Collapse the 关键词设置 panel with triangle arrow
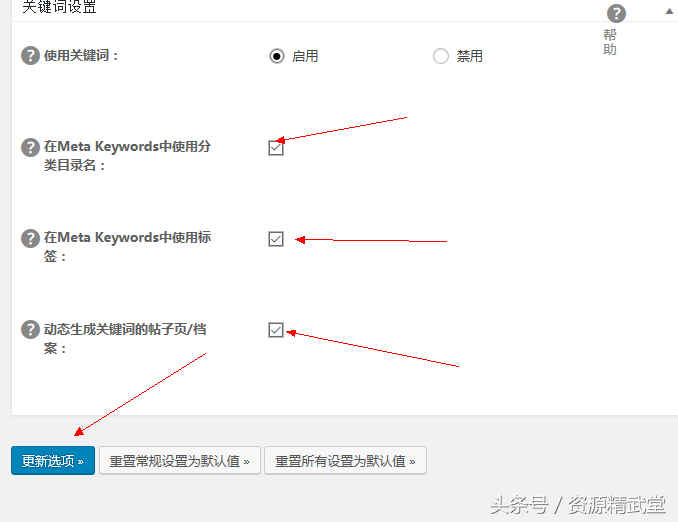The image size is (678, 522). [669, 11]
